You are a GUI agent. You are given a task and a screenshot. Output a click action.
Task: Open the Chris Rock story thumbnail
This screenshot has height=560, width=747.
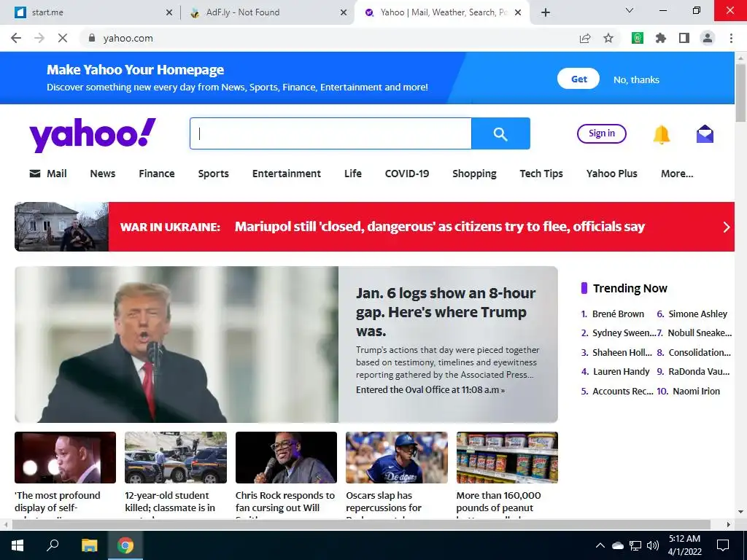(x=286, y=458)
